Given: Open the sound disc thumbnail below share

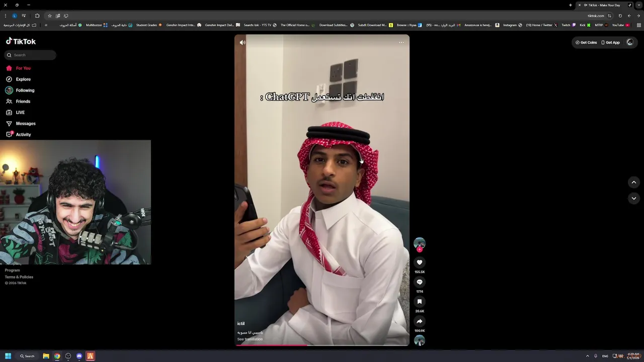Looking at the screenshot, I should pos(420,340).
